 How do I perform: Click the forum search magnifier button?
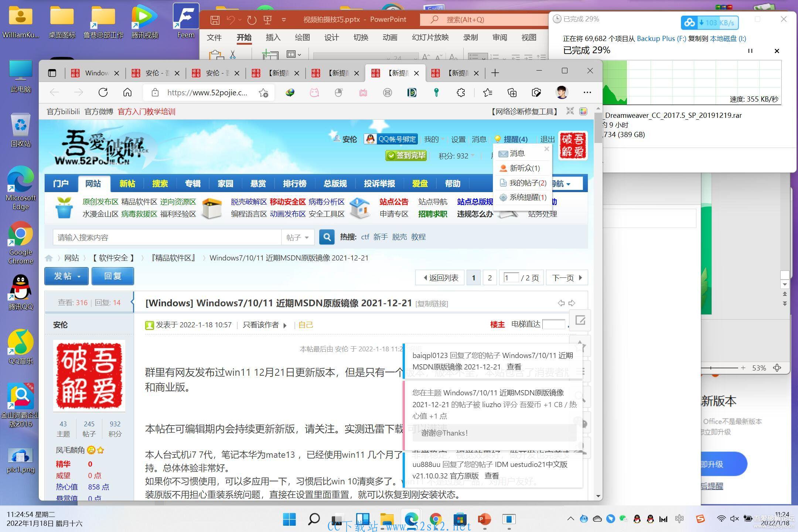click(x=327, y=237)
